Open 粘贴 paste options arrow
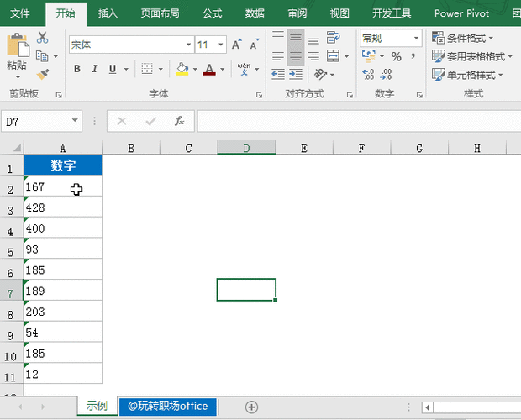Screen dimensions: 521x420 click(x=18, y=77)
